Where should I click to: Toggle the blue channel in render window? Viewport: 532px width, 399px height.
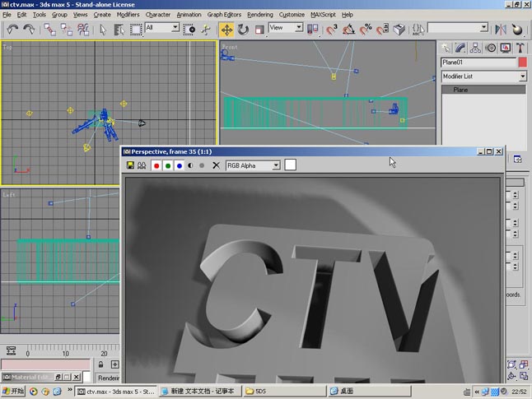(180, 165)
